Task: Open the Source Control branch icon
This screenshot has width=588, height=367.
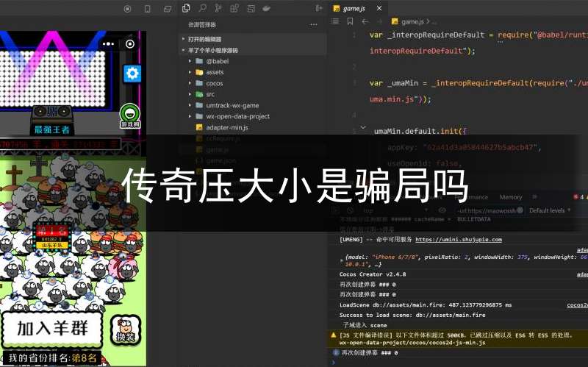Action: pos(218,8)
